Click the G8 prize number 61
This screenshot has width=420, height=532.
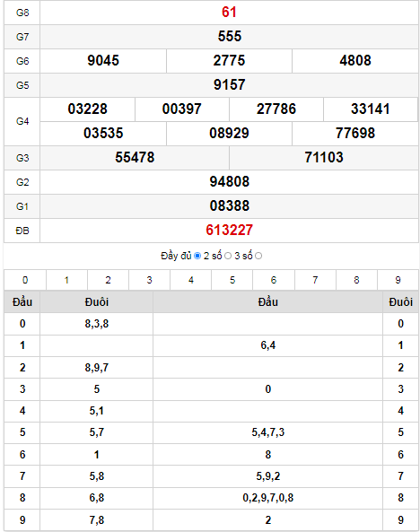click(x=229, y=13)
